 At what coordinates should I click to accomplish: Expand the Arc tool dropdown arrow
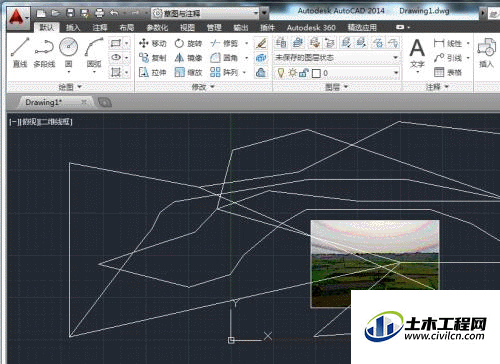pyautogui.click(x=94, y=72)
